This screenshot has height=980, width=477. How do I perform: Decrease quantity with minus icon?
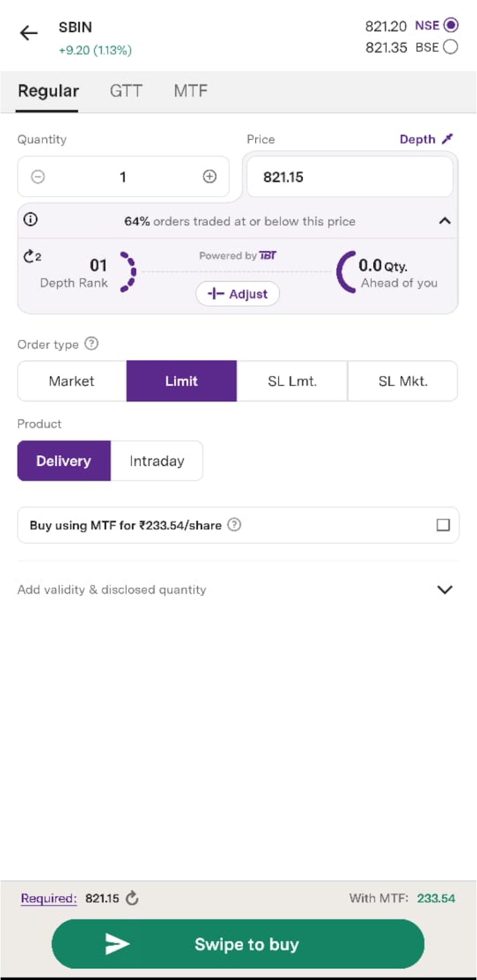pyautogui.click(x=38, y=177)
